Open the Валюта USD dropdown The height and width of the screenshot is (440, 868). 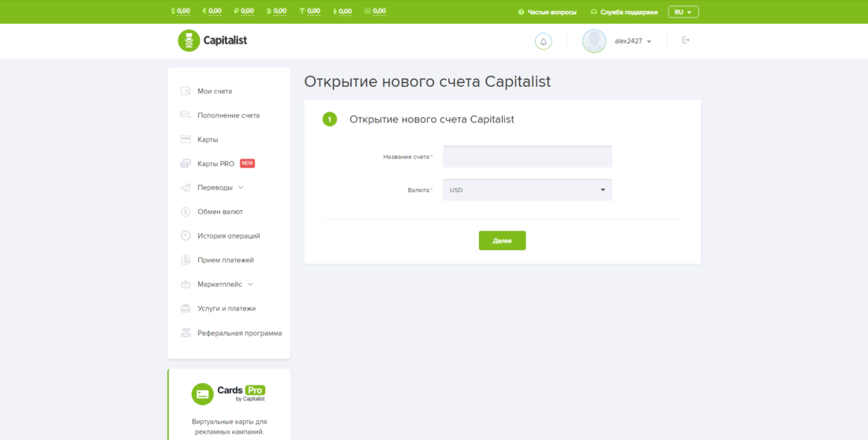click(x=528, y=190)
